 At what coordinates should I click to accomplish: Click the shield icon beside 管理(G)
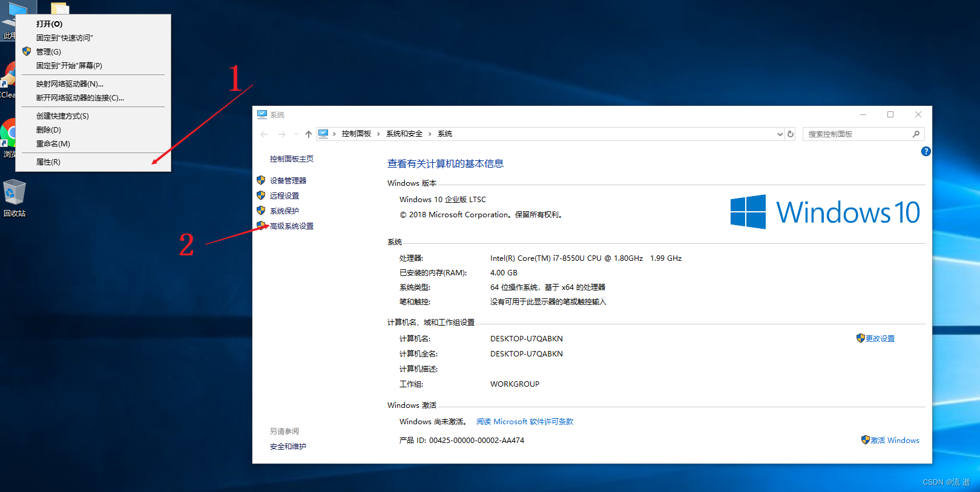pos(27,51)
